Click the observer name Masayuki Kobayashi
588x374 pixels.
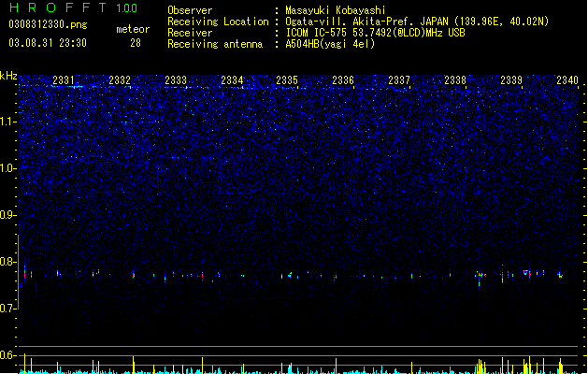point(336,10)
